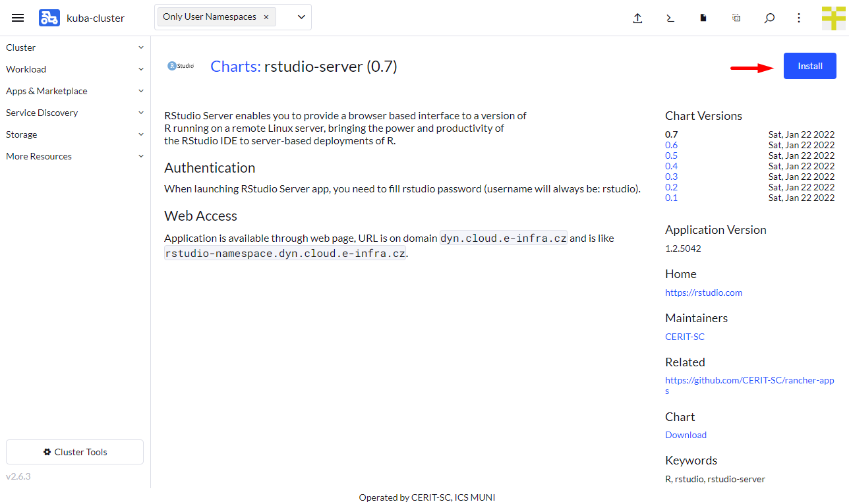Select chart version 0.6

(671, 145)
